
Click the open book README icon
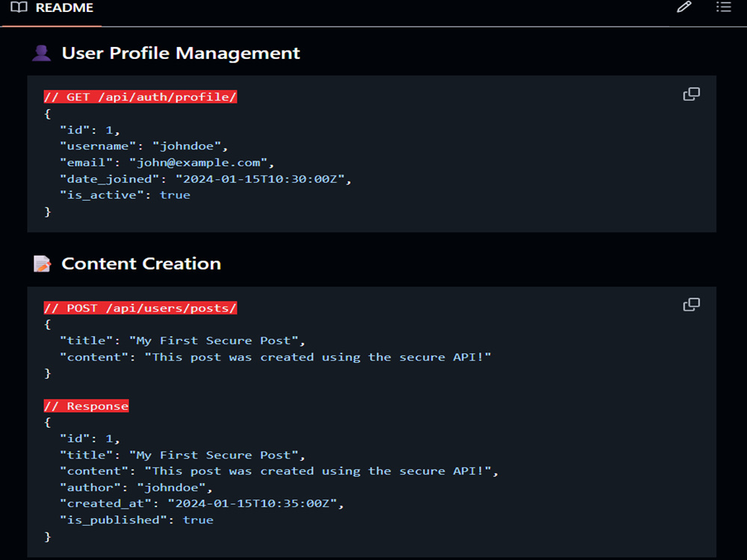[19, 7]
